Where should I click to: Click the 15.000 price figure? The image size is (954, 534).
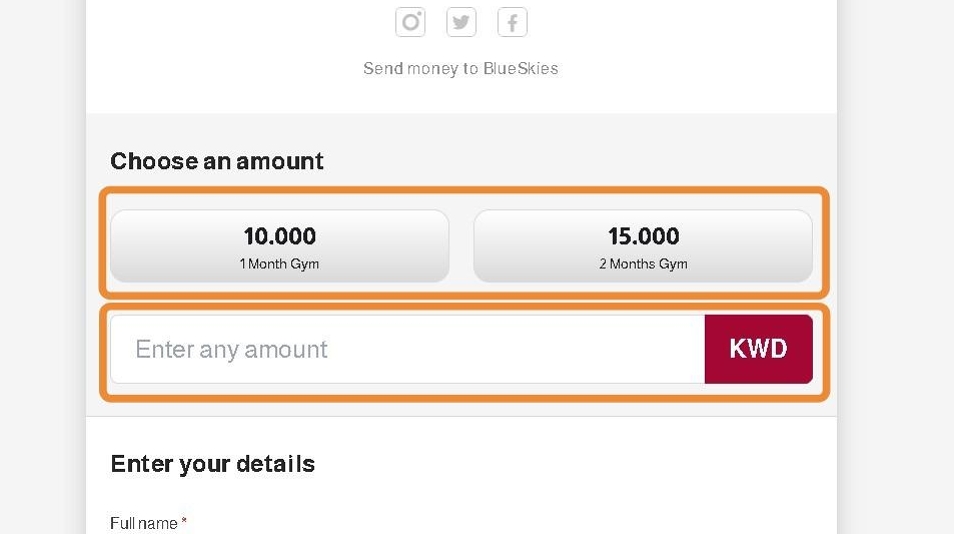(643, 236)
